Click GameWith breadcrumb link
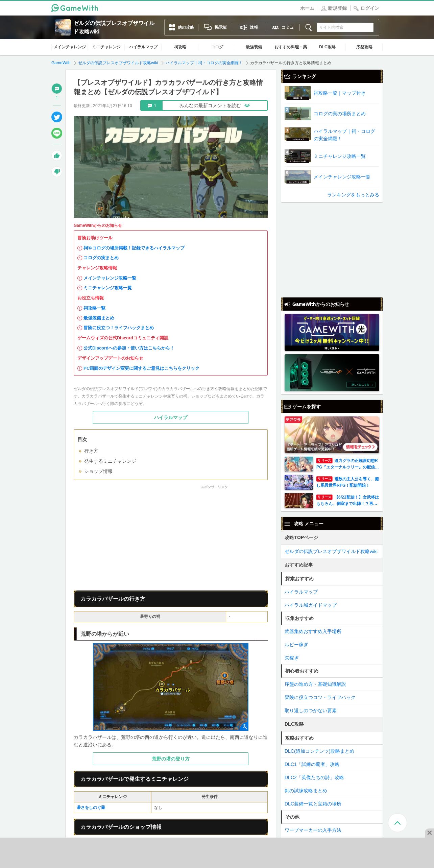Screen dimensions: 434x868 (61, 63)
